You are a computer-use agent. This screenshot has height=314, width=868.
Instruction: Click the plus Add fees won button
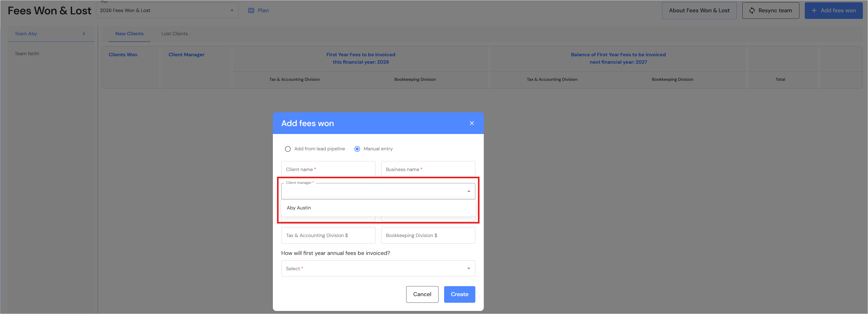click(x=833, y=10)
